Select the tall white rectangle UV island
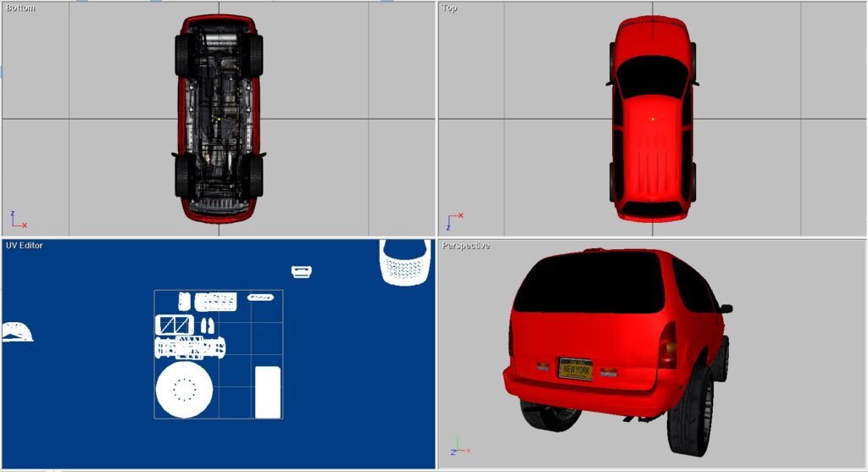Image resolution: width=868 pixels, height=472 pixels. (x=268, y=391)
